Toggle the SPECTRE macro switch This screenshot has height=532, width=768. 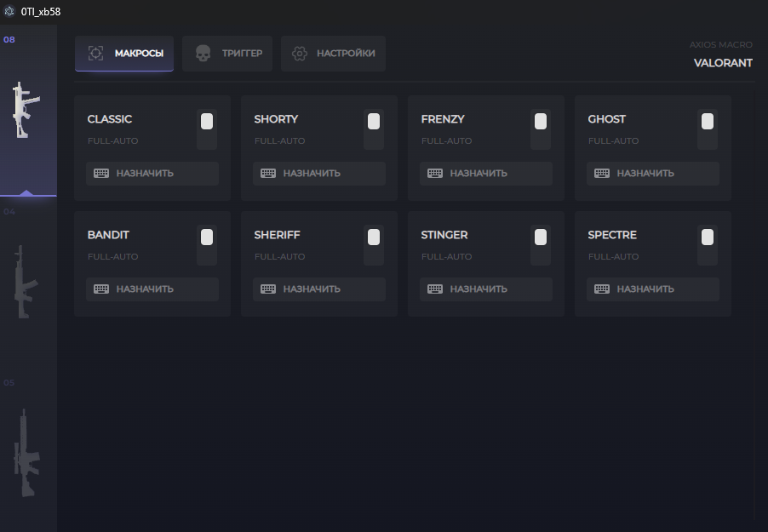[708, 245]
